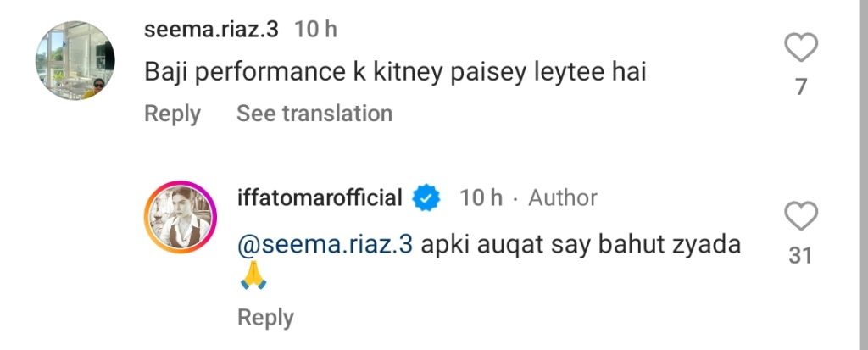868x350 pixels.
Task: Reply to seema.riaz.3's comment
Action: coord(172,114)
